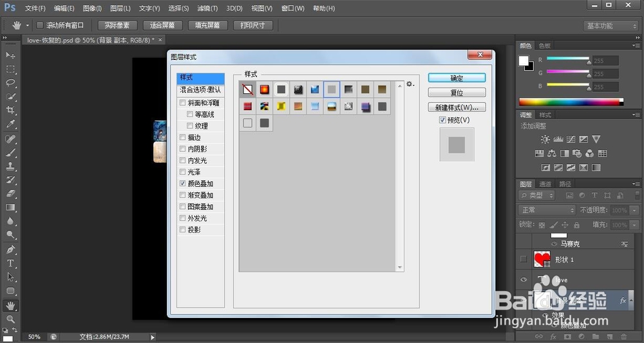
Task: Select the Brush tool
Action: click(10, 153)
